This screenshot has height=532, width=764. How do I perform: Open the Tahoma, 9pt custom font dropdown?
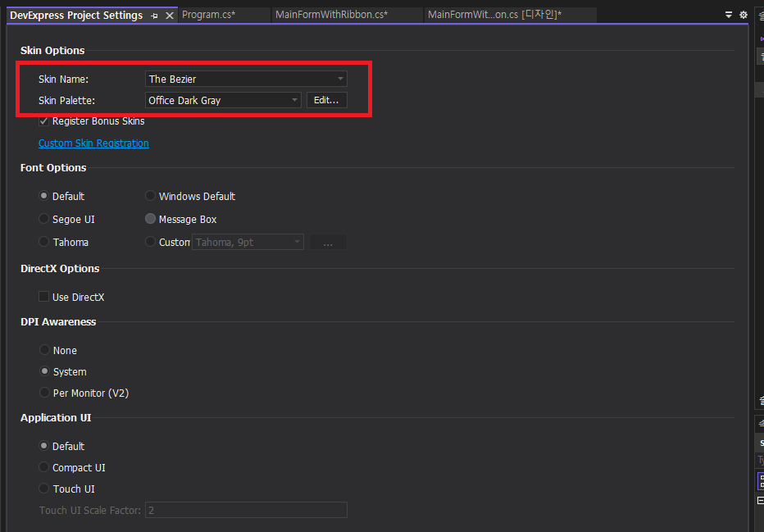point(248,242)
